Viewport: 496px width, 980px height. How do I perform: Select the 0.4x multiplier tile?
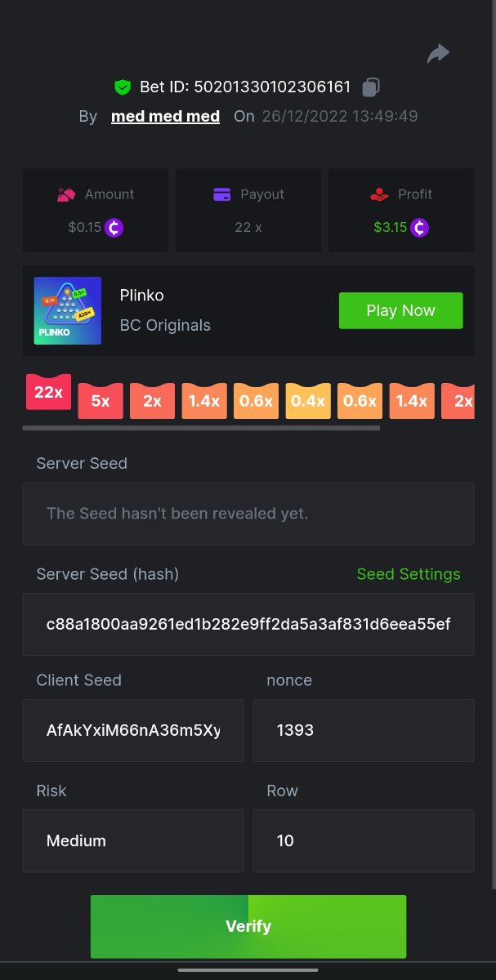coord(308,401)
